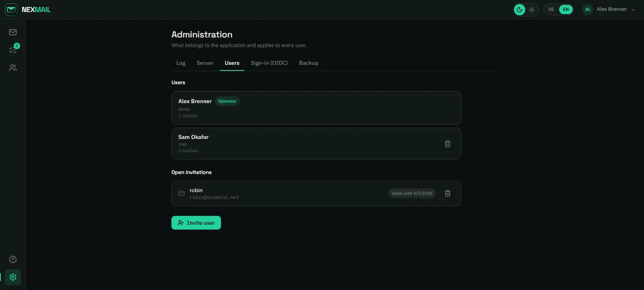This screenshot has width=644, height=290.
Task: Switch to the Log tab
Action: pyautogui.click(x=181, y=63)
